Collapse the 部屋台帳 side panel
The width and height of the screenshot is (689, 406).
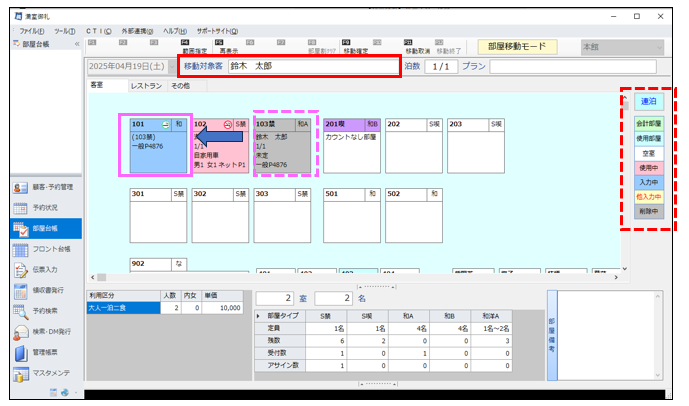77,45
